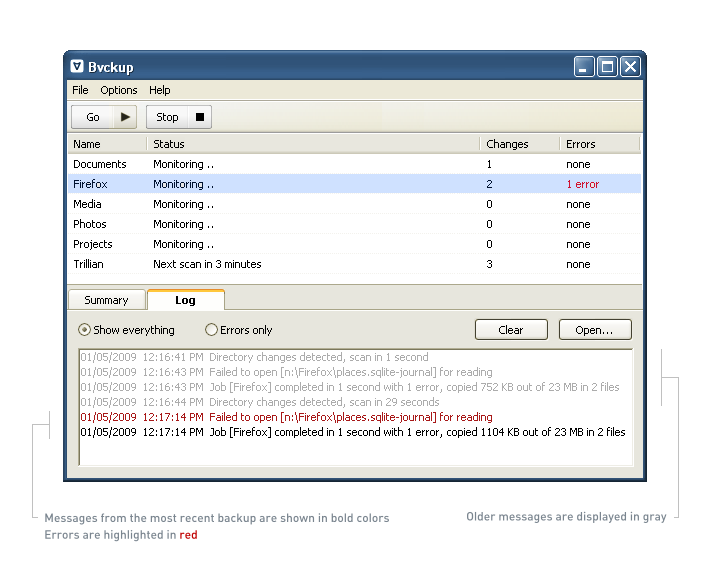Image resolution: width=709 pixels, height=570 pixels.
Task: Select the Log tab
Action: click(x=185, y=300)
